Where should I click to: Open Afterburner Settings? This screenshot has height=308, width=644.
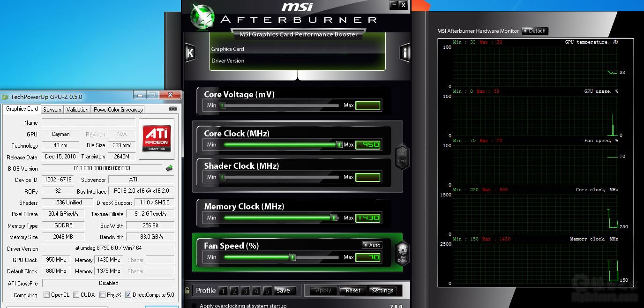click(x=382, y=291)
